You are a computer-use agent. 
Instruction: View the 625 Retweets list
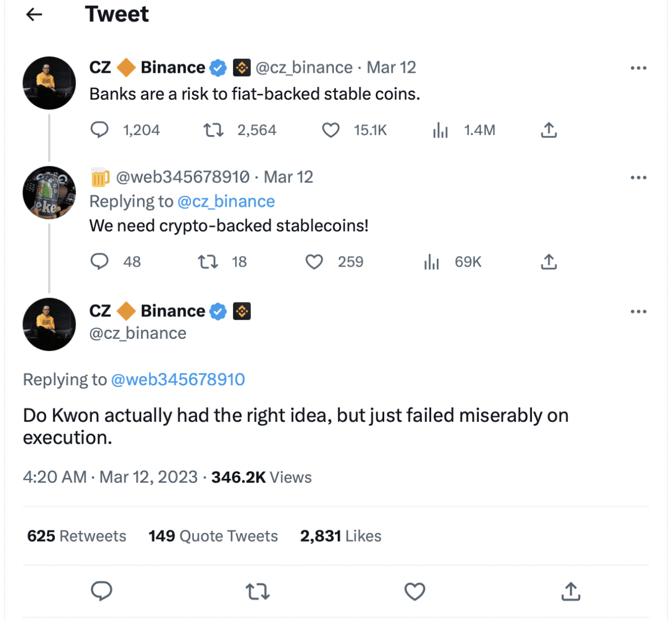(x=77, y=536)
